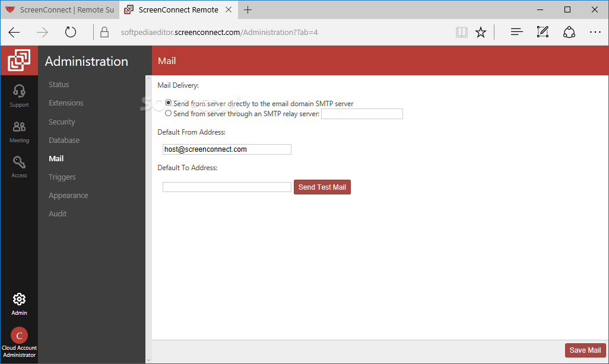609x364 pixels.
Task: Go back with the browser back arrow
Action: pos(14,32)
